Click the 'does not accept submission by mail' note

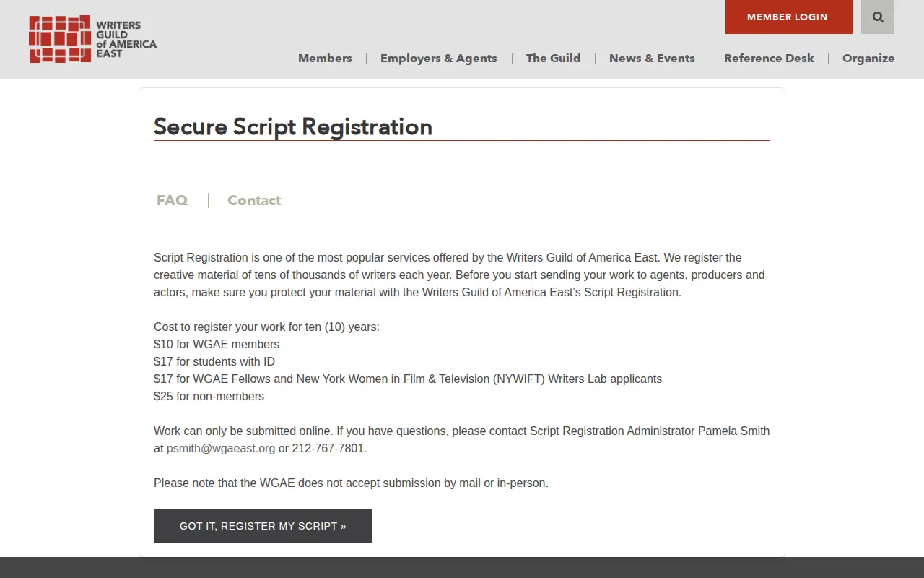(x=351, y=483)
